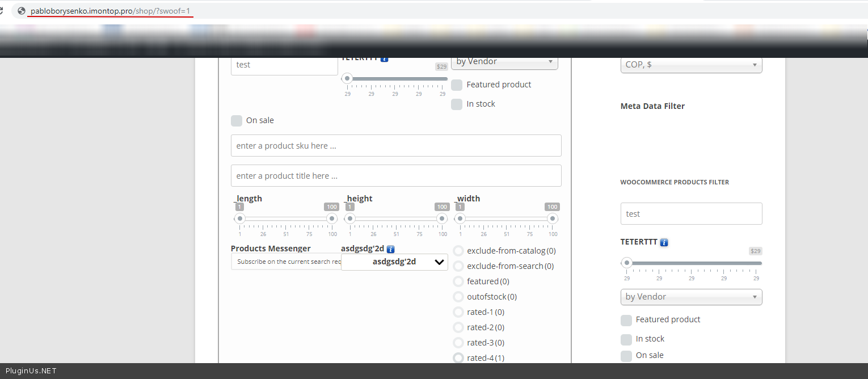Select the outofstock radio option

[458, 297]
